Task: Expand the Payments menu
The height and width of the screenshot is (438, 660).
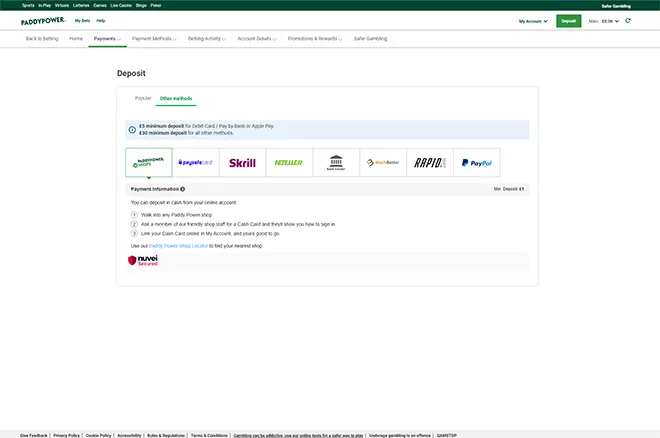Action: tap(107, 39)
